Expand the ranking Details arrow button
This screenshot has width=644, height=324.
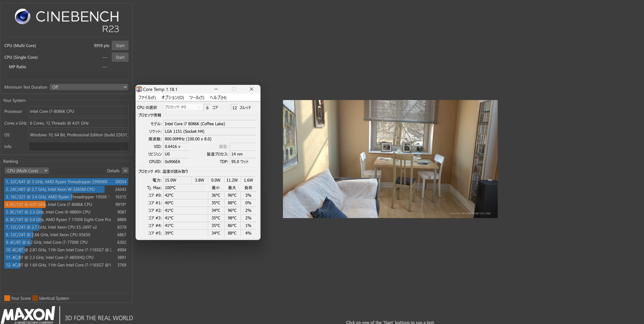click(x=125, y=171)
